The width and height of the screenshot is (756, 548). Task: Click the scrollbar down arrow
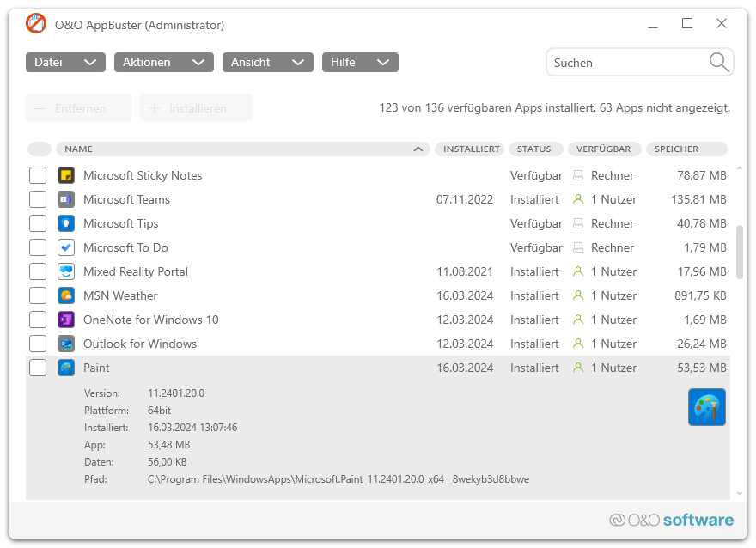tap(740, 494)
